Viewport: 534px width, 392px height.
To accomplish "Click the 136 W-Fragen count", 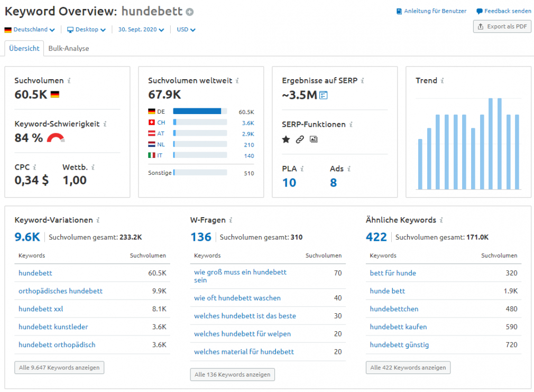I will (201, 237).
